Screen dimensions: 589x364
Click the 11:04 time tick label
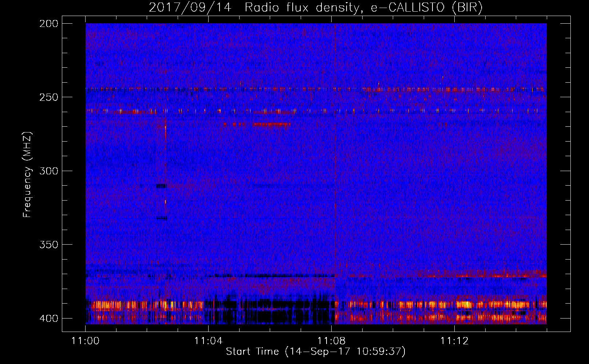click(x=208, y=341)
